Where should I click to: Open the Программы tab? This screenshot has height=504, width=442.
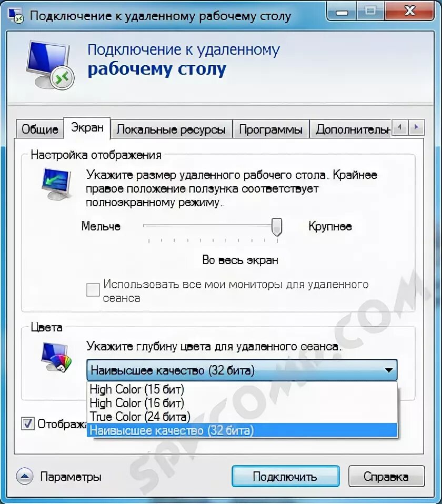coord(270,129)
